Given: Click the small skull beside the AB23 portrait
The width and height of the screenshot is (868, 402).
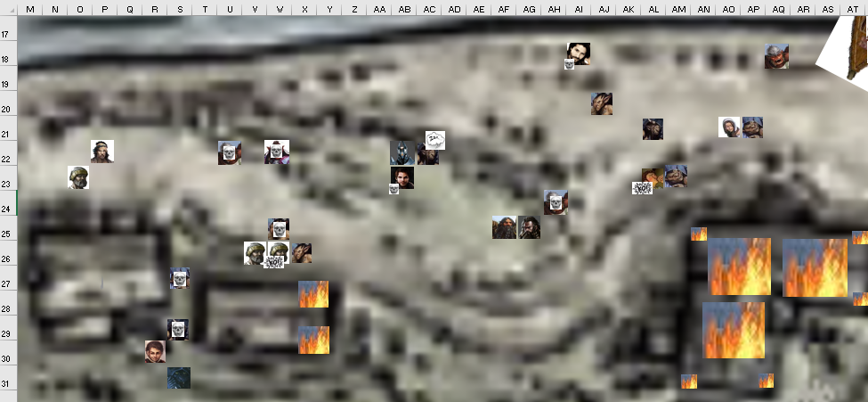Looking at the screenshot, I should point(393,189).
